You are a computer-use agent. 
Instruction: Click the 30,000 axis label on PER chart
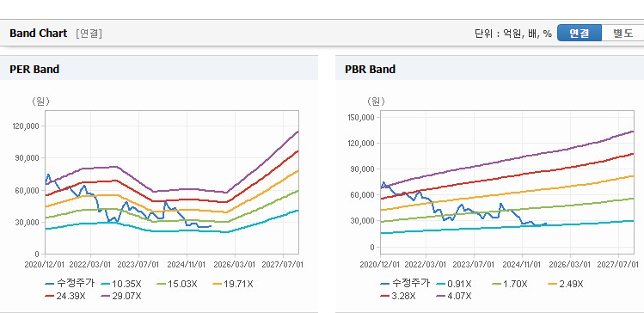coord(28,222)
